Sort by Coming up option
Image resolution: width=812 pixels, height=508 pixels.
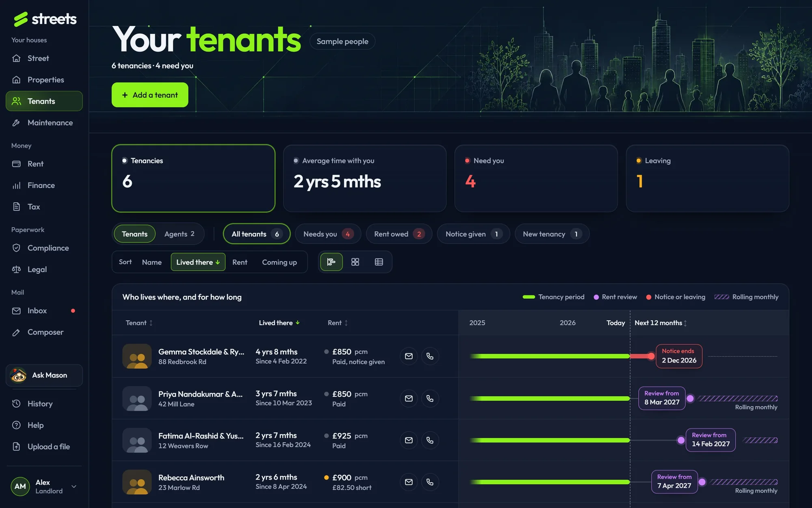279,262
